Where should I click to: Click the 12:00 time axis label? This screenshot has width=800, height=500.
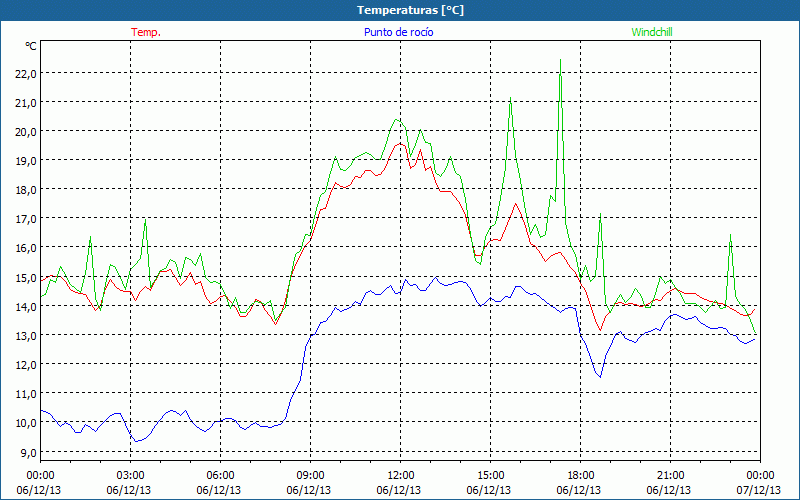point(400,476)
